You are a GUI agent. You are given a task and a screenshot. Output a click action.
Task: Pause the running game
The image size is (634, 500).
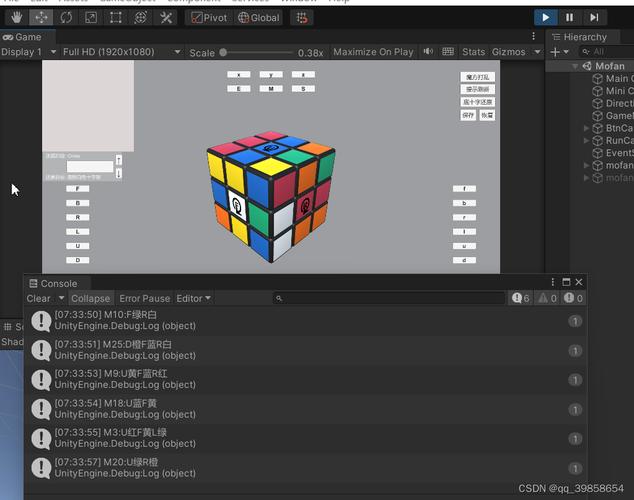[x=569, y=17]
